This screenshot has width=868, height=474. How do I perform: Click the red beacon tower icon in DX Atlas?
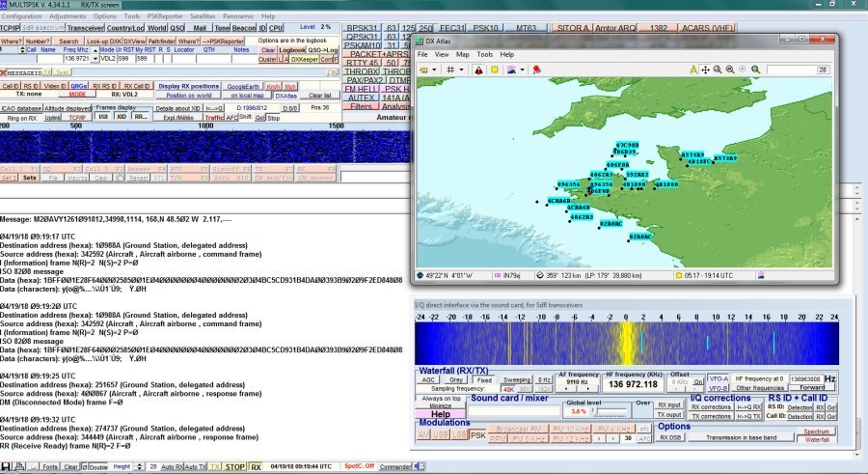[477, 70]
